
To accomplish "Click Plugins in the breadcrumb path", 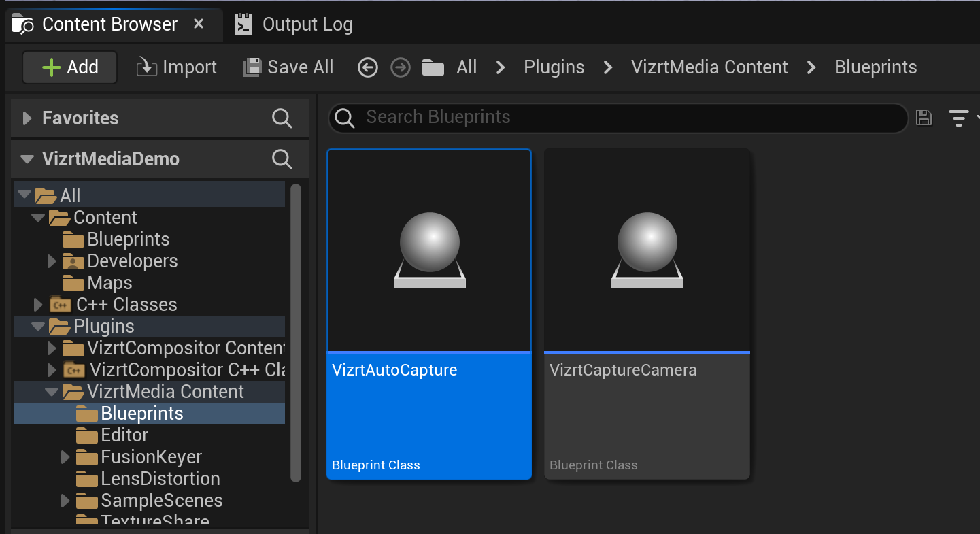I will point(554,67).
